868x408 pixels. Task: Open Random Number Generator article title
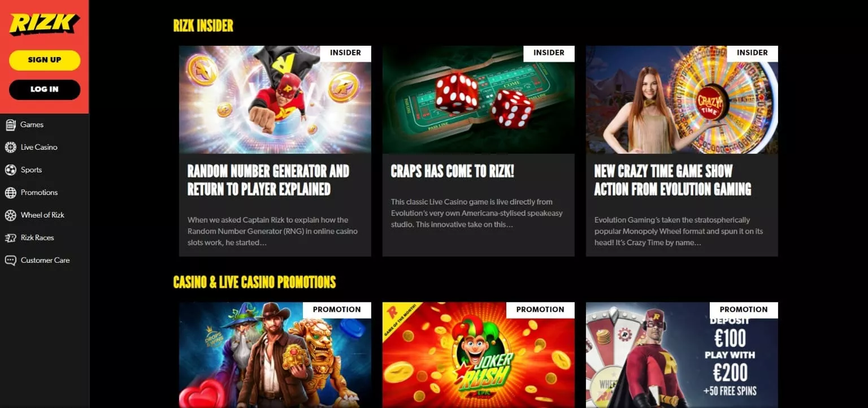tap(268, 180)
